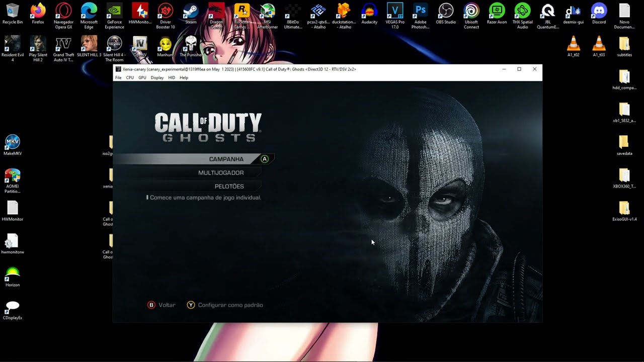Open 8BitDo Ultimate software icon
The height and width of the screenshot is (362, 644).
click(293, 16)
